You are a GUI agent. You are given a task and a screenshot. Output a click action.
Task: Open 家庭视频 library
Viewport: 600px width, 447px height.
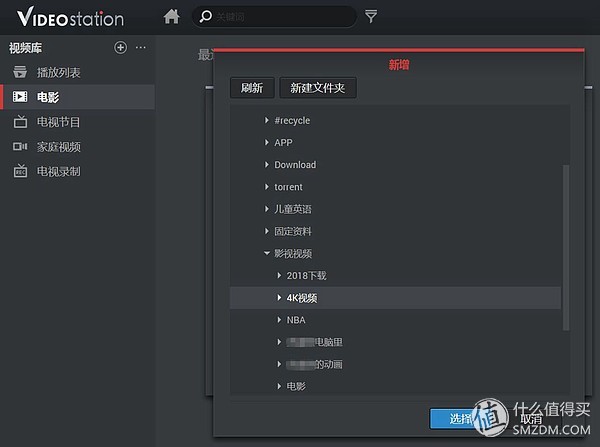click(x=78, y=147)
